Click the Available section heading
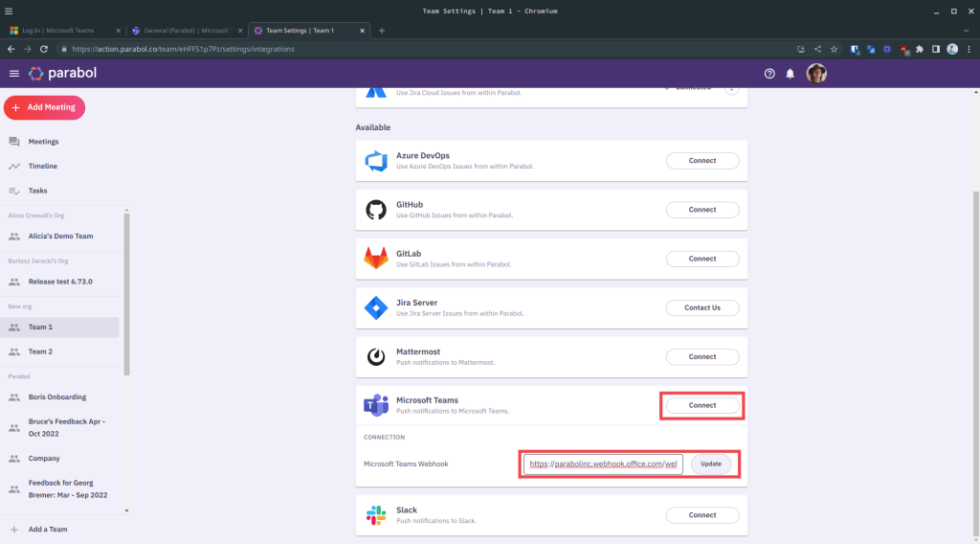This screenshot has height=544, width=980. tap(372, 127)
